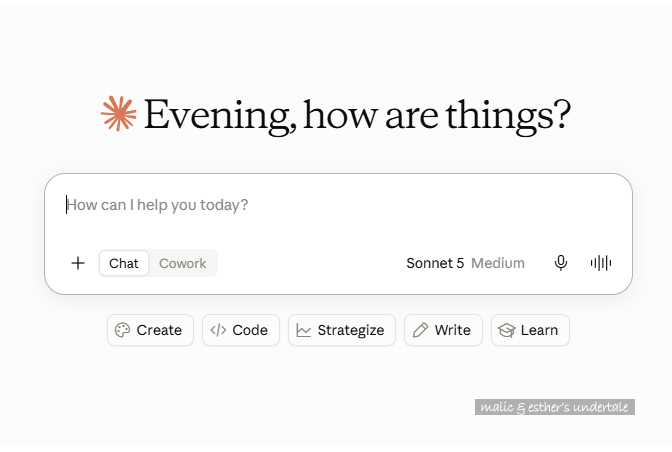Screen dimensions: 672x452
Task: Click the plus icon to add attachments
Action: pos(78,263)
